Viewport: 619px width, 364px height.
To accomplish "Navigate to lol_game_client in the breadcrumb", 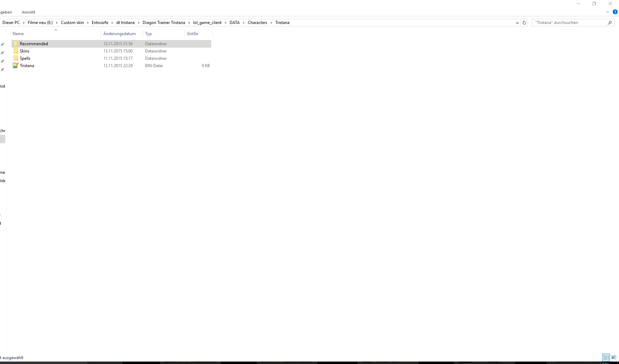I will click(x=207, y=23).
